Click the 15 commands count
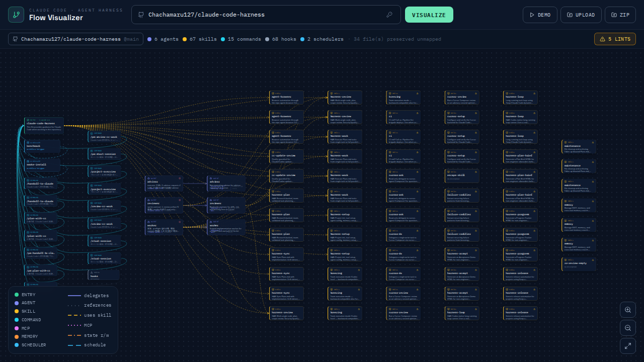 click(x=241, y=39)
